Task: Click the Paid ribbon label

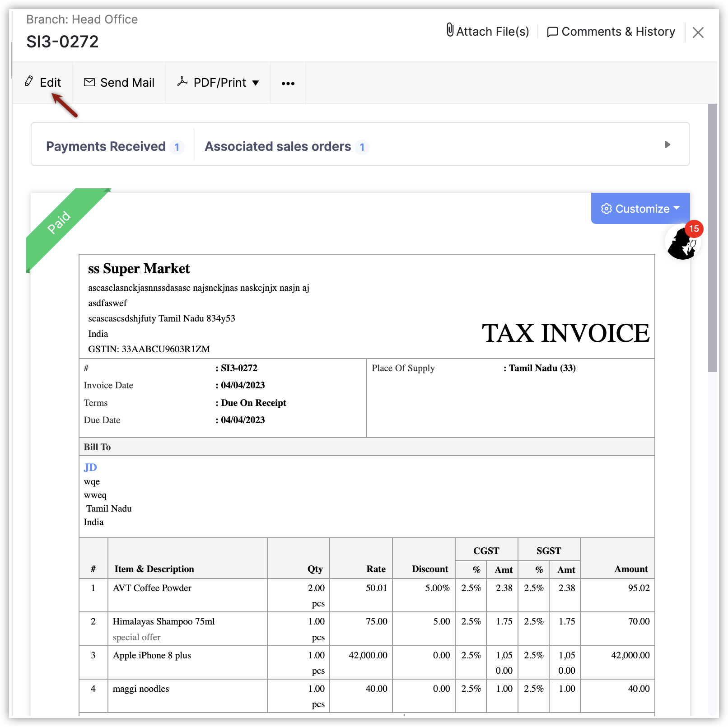Action: point(59,222)
